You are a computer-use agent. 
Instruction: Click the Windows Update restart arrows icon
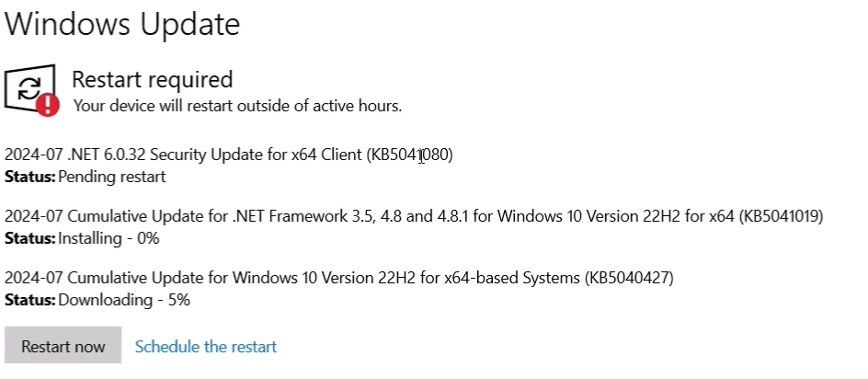[x=29, y=86]
